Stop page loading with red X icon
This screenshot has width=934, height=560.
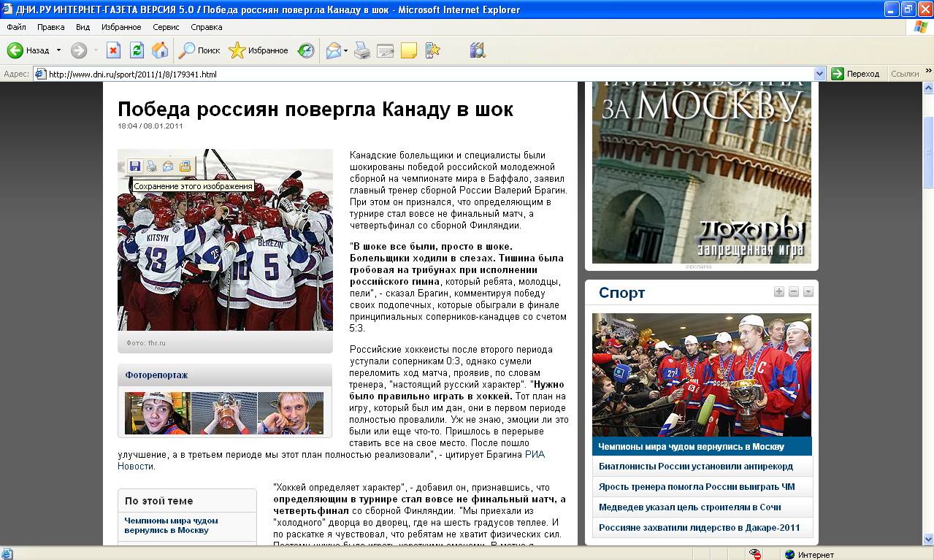click(113, 50)
